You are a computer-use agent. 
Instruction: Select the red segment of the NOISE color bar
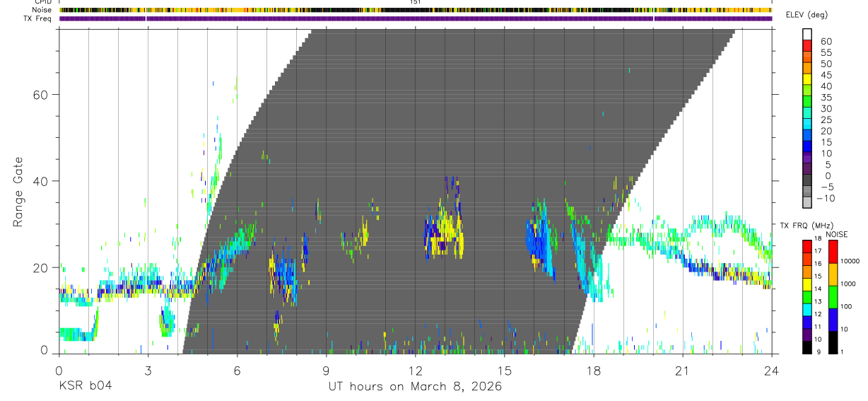(833, 252)
